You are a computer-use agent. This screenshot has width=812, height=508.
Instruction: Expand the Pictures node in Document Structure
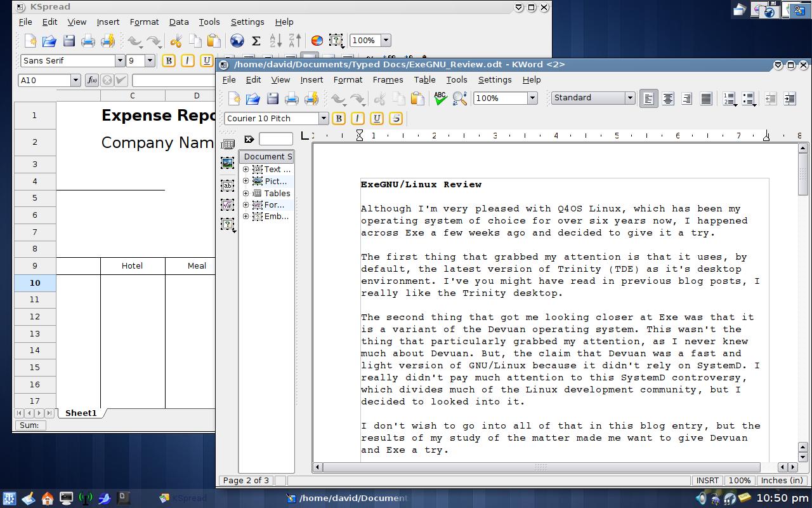click(246, 181)
